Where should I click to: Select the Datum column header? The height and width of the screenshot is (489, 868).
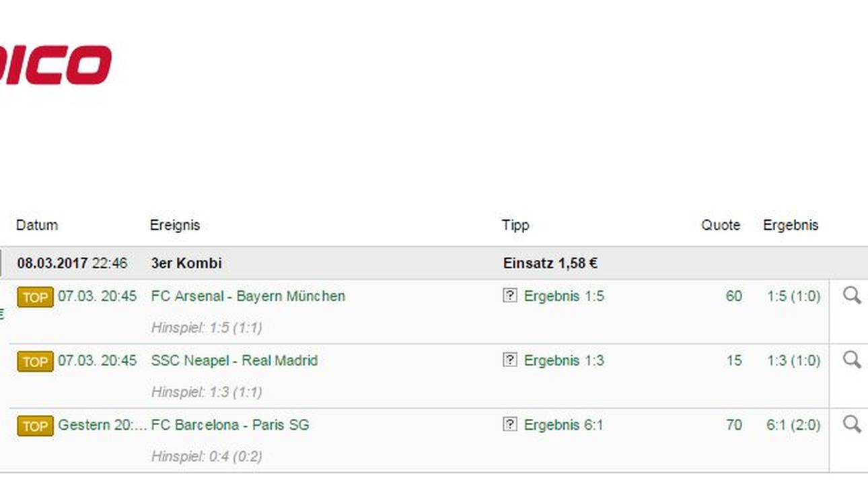point(37,225)
